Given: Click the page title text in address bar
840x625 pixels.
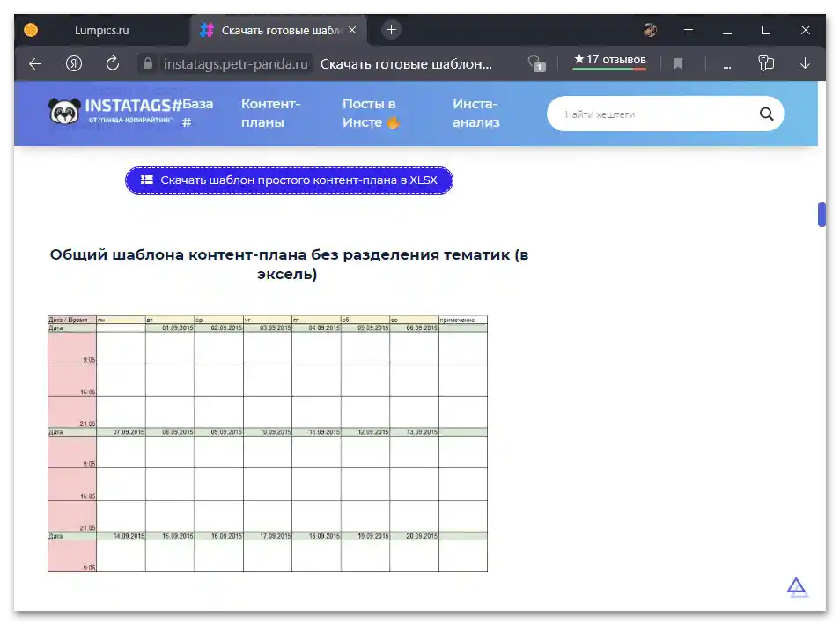Looking at the screenshot, I should 406,64.
